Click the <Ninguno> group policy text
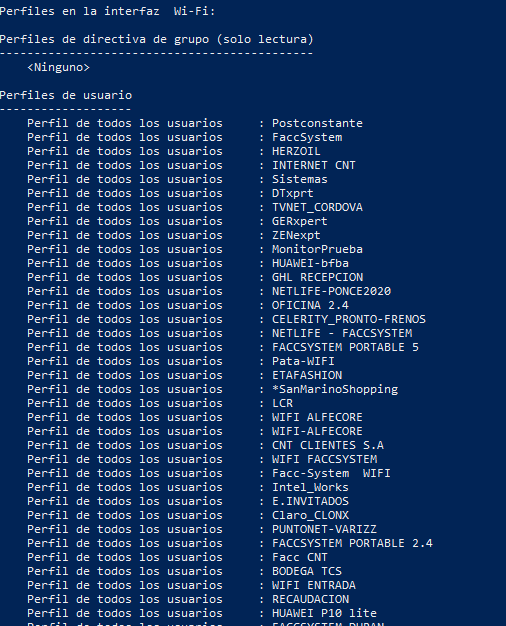This screenshot has width=506, height=626. click(58, 67)
